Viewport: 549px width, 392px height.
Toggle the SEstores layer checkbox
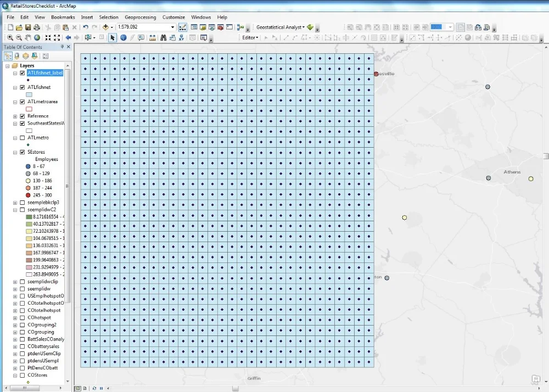pos(23,152)
